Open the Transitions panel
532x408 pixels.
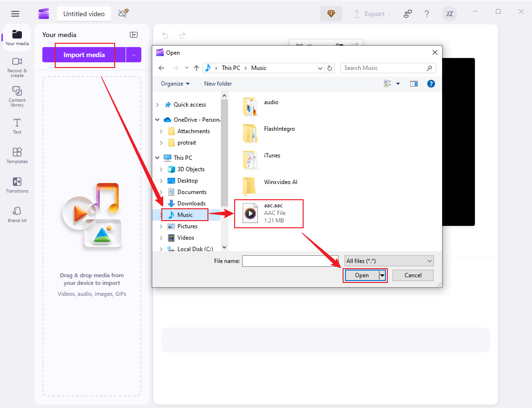(x=17, y=185)
